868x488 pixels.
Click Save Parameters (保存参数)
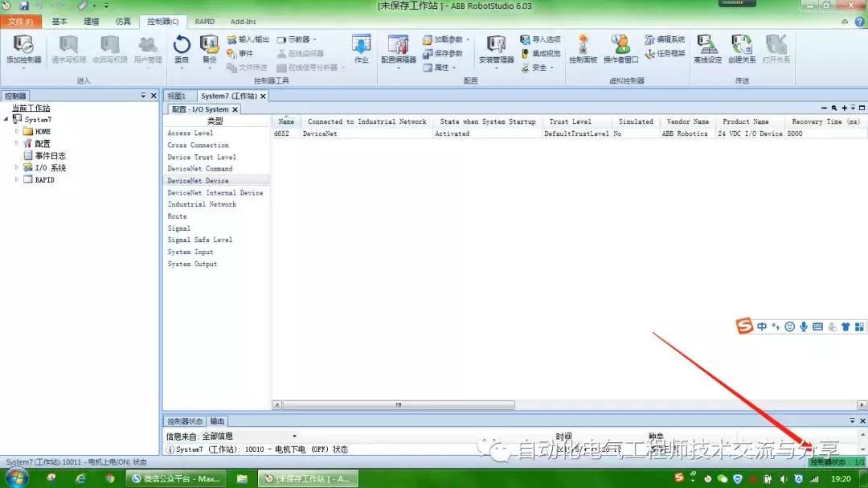click(443, 53)
